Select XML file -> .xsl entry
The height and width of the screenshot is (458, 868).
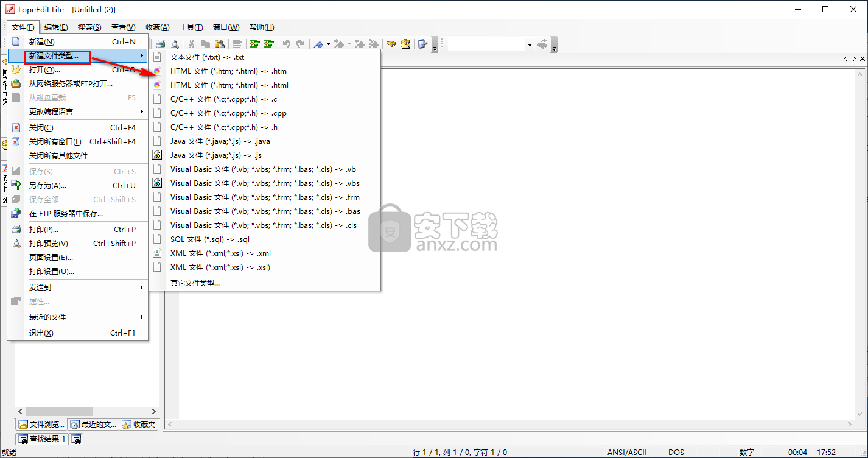(265, 267)
